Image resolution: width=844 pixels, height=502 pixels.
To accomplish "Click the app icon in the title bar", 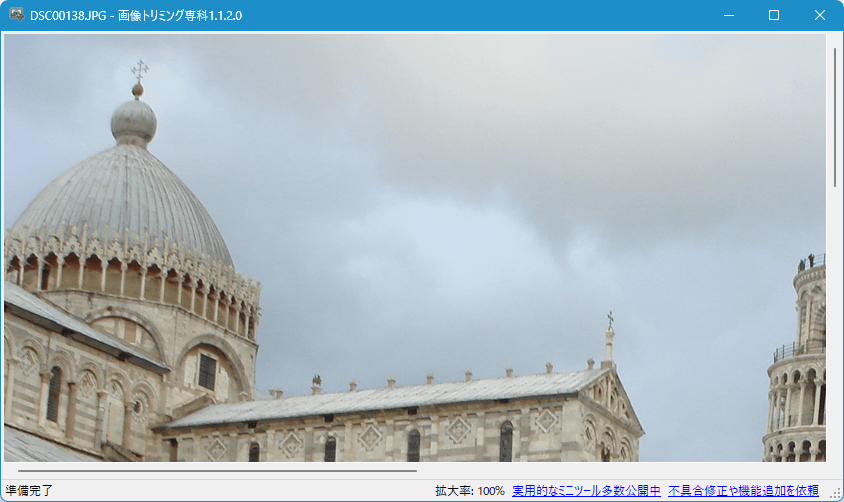I will pos(17,15).
